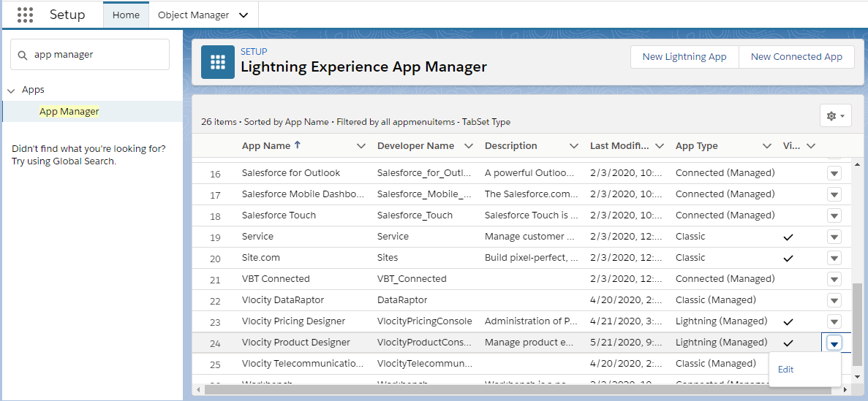
Task: Click the vertical scrollbar thumb of the list
Action: click(858, 324)
